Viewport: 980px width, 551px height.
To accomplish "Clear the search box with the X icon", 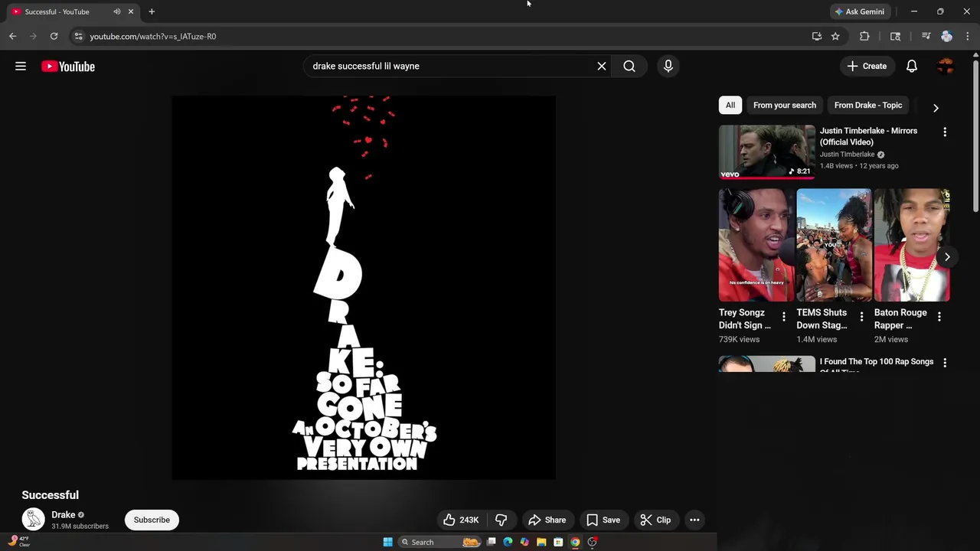I will pos(602,66).
